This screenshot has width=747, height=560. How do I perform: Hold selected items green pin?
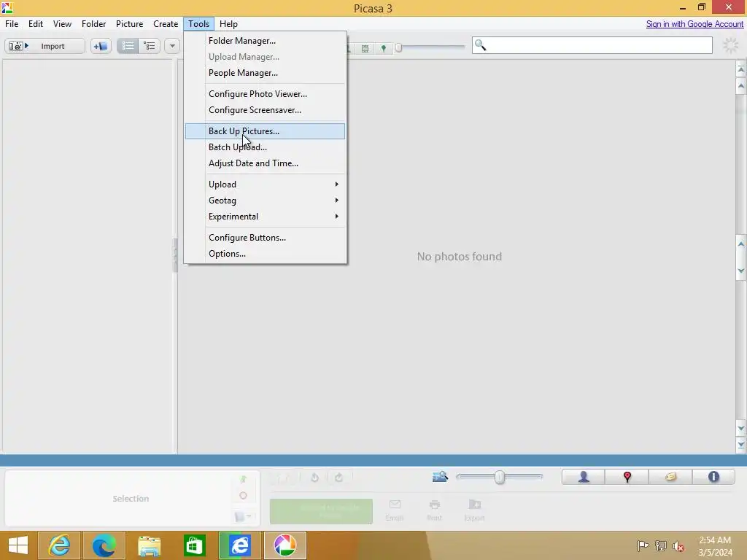click(x=244, y=479)
